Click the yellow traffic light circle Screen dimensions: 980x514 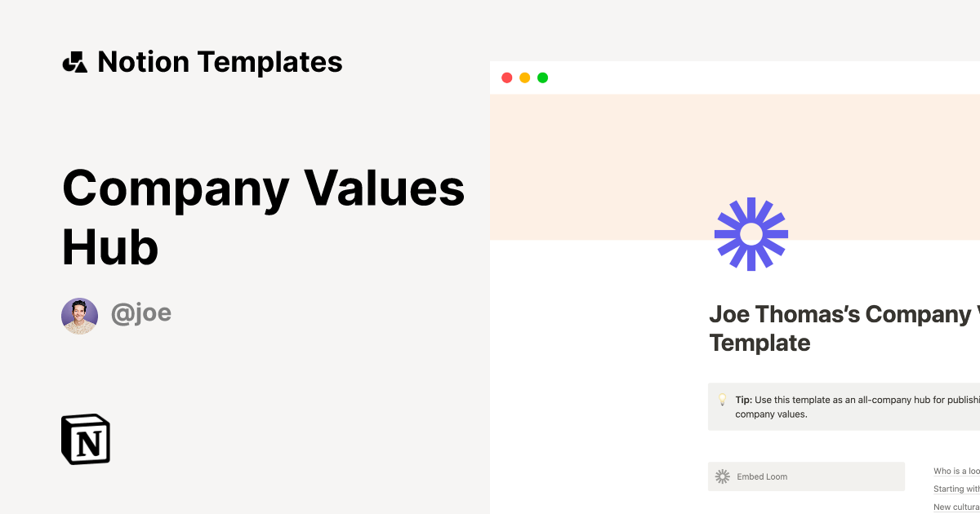tap(524, 78)
